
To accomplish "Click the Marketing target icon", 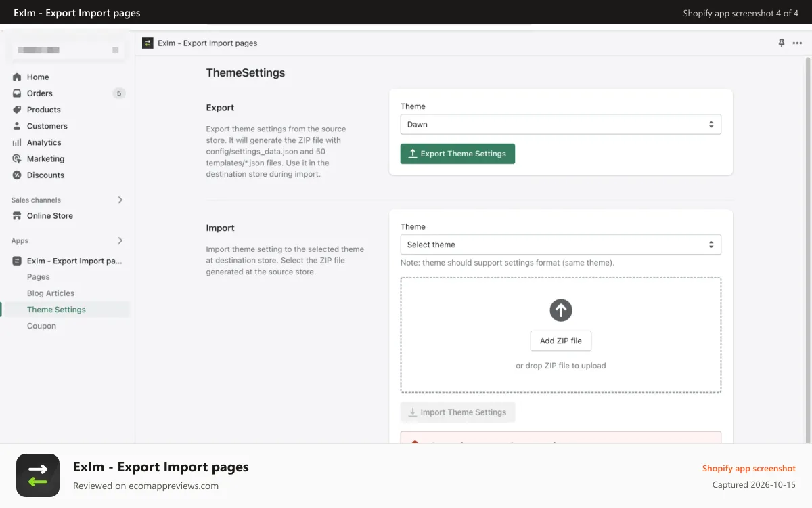I will [17, 158].
